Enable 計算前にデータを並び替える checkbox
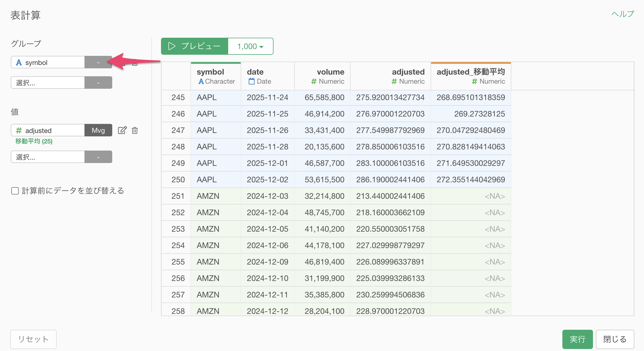644x351 pixels. point(15,191)
